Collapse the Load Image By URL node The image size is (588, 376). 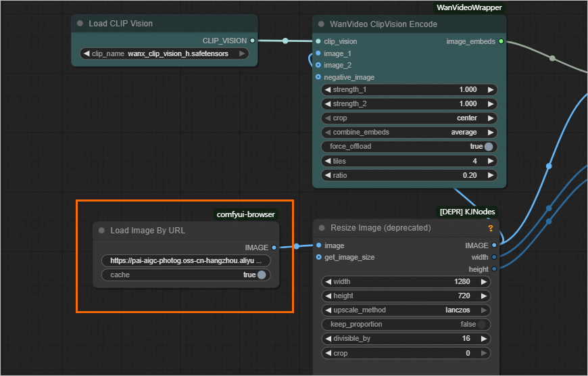tap(102, 231)
